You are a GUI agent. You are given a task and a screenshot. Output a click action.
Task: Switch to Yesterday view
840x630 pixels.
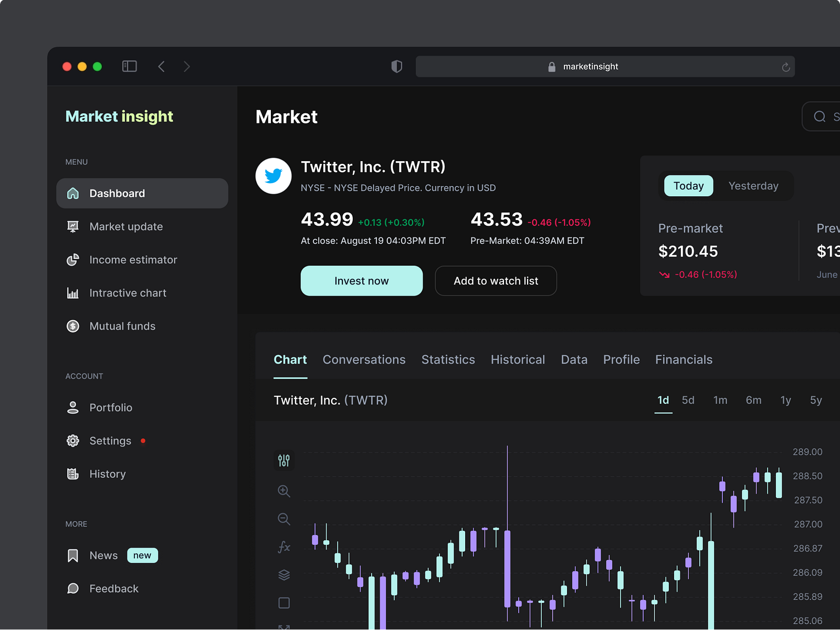[753, 186]
